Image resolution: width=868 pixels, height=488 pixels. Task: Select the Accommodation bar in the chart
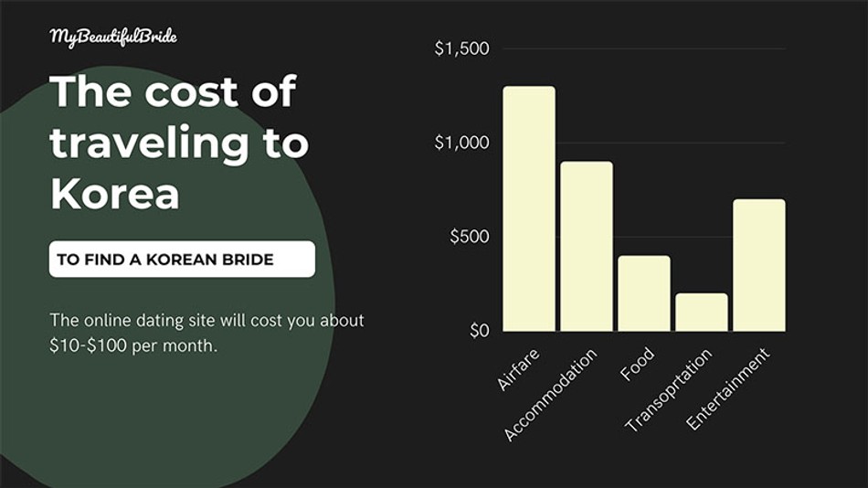pos(587,247)
